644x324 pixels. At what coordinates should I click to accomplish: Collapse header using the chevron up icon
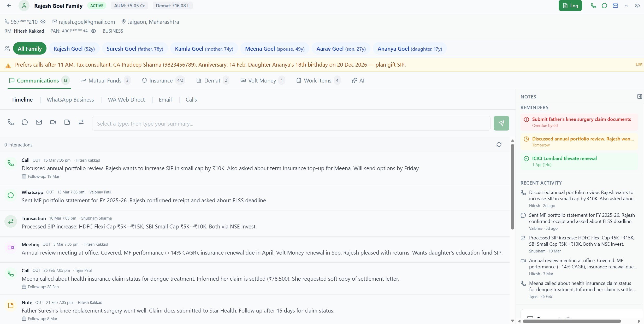(626, 5)
